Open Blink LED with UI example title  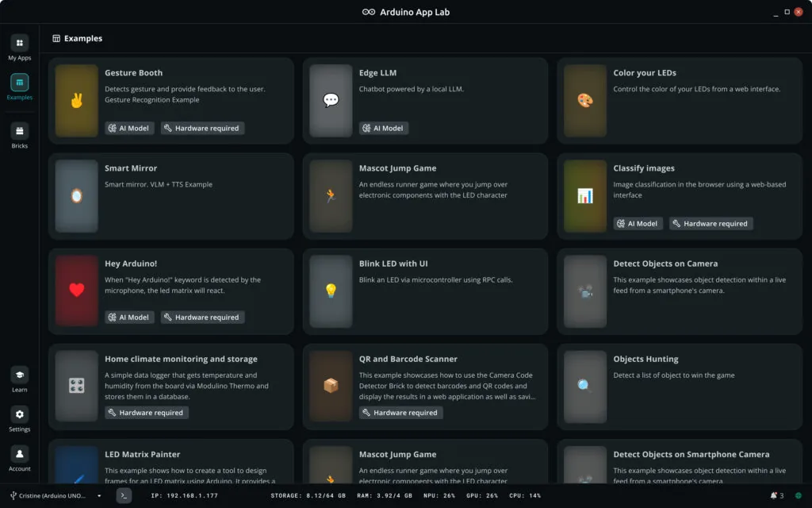393,264
